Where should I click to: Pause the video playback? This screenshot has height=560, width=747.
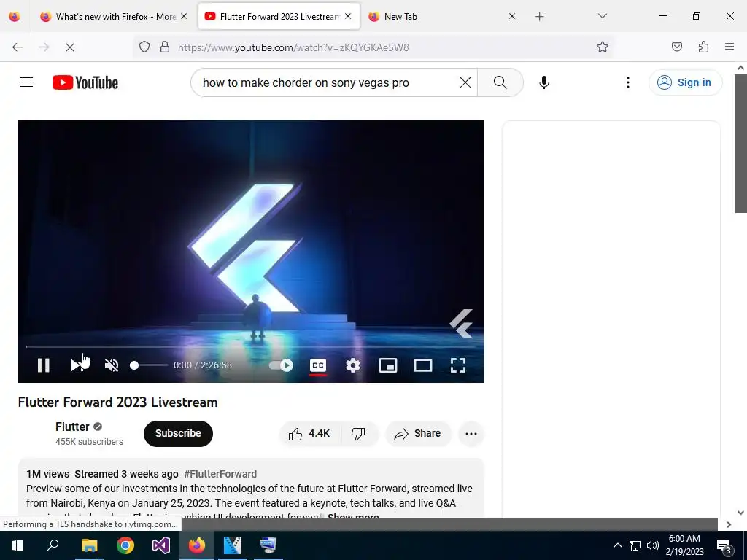coord(43,365)
